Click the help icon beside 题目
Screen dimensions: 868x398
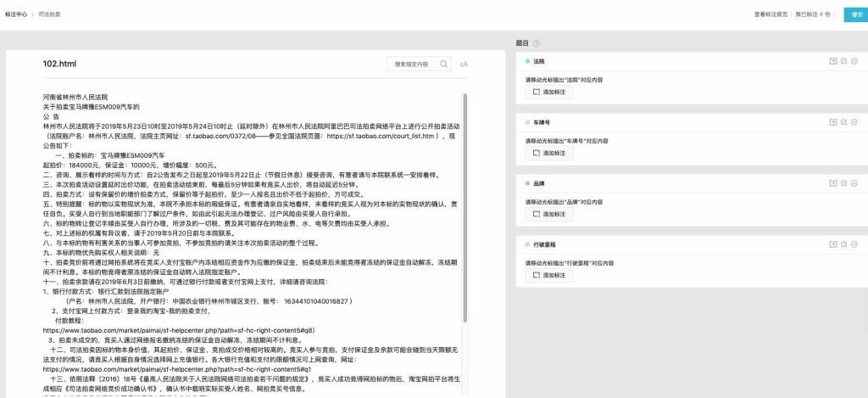536,43
